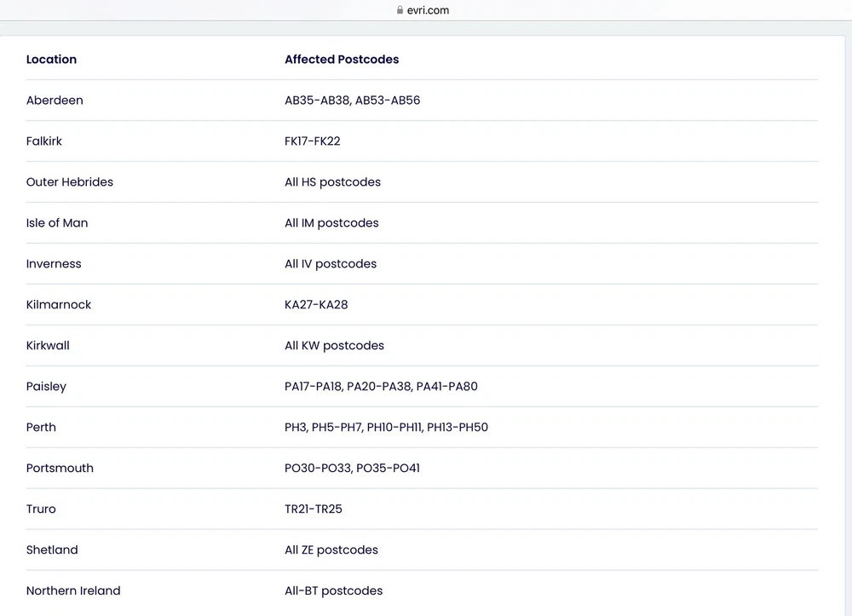852x616 pixels.
Task: Select the Truro location cell
Action: (x=41, y=509)
